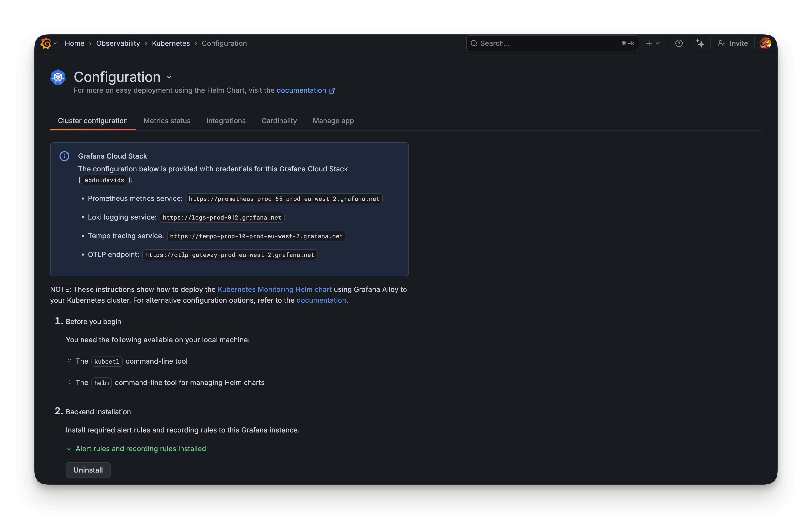The width and height of the screenshot is (812, 519).
Task: Open the Kubernetes Monitoring Helm chart link
Action: coord(275,289)
